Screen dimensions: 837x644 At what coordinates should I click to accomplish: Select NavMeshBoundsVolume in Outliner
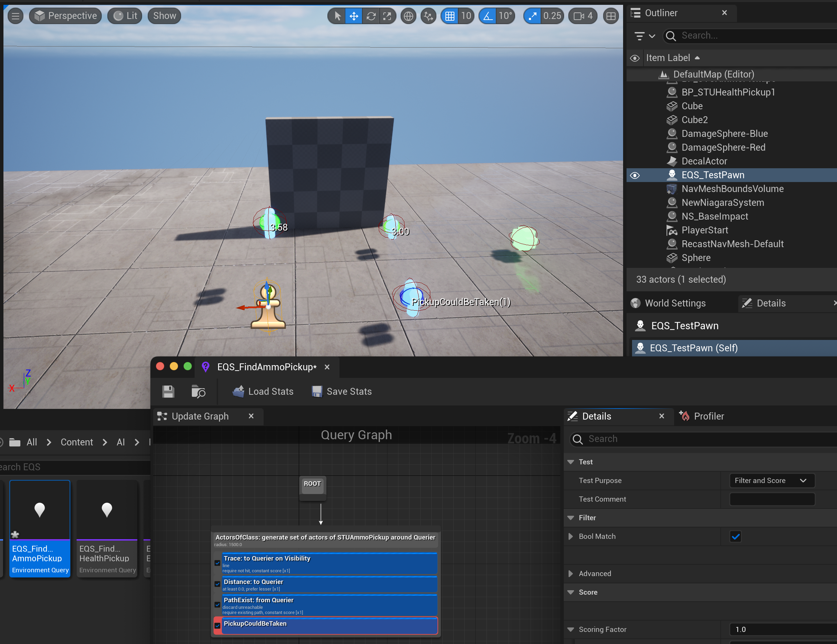pos(732,189)
